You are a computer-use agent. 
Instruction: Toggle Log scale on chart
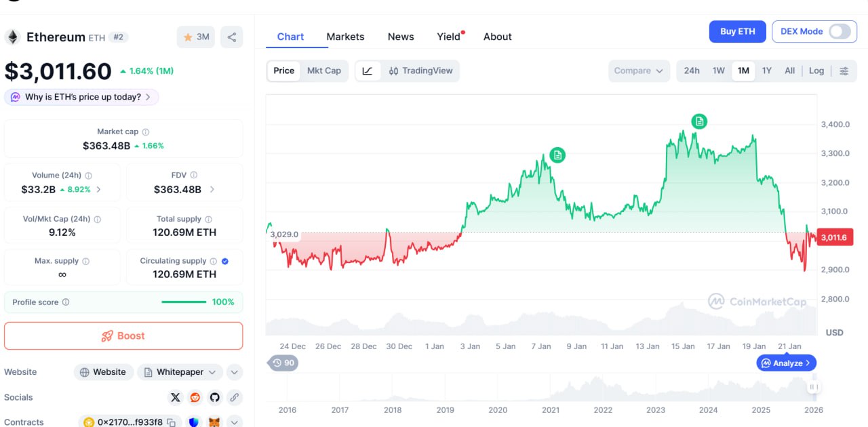pos(816,70)
